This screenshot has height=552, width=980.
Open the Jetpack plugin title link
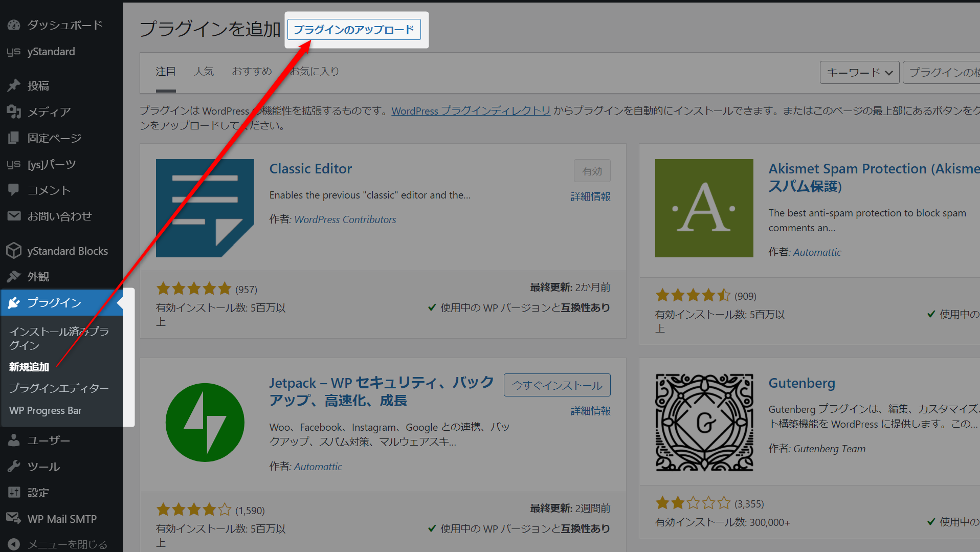pos(382,391)
